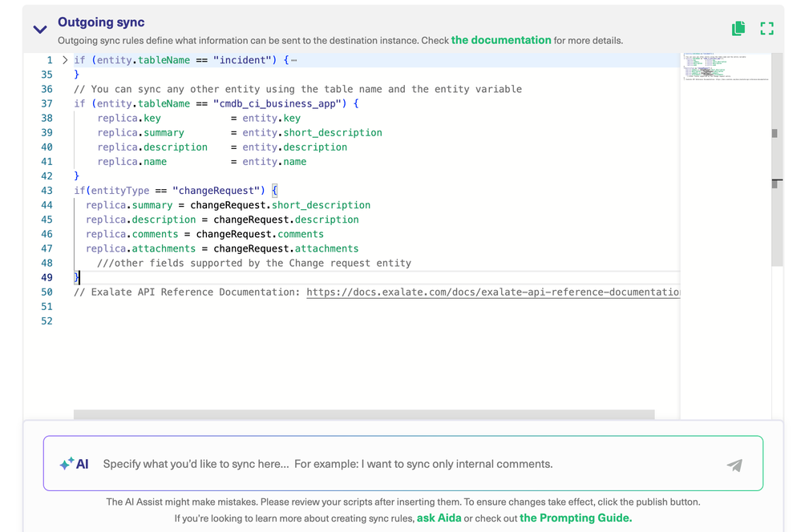Place cursor on line 49 closing brace
The height and width of the screenshot is (532, 801).
coord(77,278)
